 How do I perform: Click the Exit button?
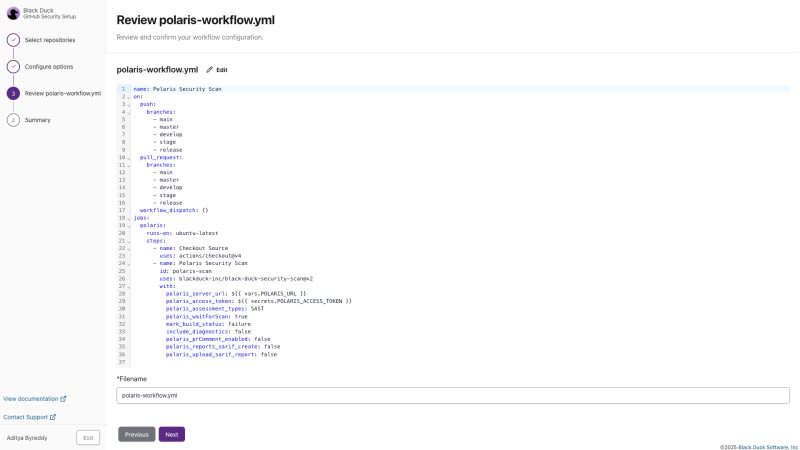tap(88, 437)
